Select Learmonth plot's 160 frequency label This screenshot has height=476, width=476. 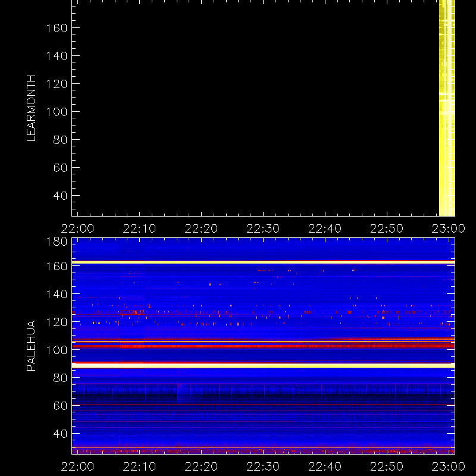coord(57,28)
